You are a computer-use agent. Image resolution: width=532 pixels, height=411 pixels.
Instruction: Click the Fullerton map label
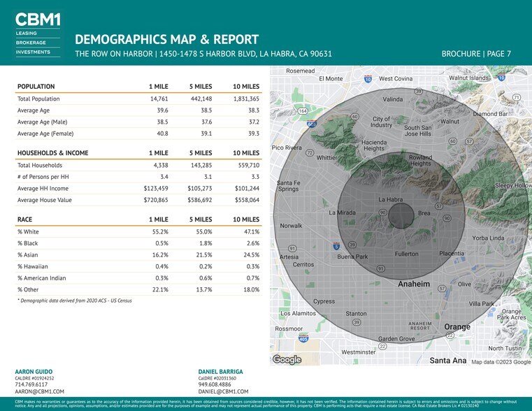pos(406,254)
